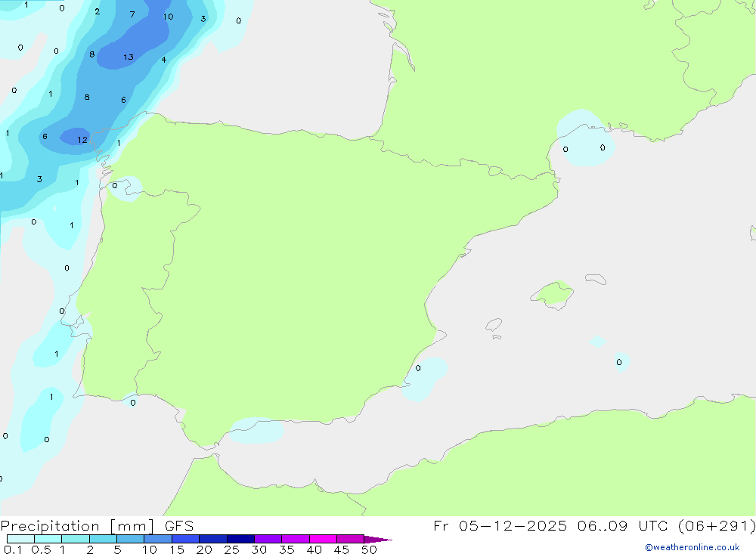
Task: Click the 45–50 mm legend color swatch
Action: click(x=351, y=539)
